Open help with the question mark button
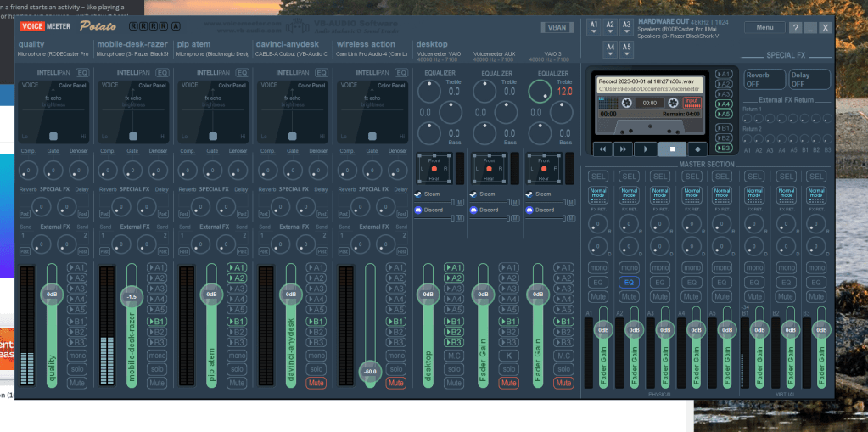Screen dimensions: 868x432 (795, 28)
